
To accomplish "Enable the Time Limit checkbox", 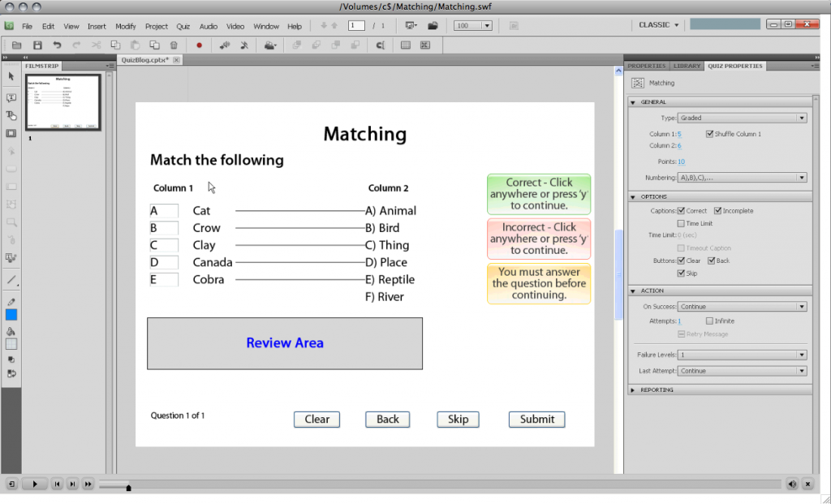I will pos(682,222).
